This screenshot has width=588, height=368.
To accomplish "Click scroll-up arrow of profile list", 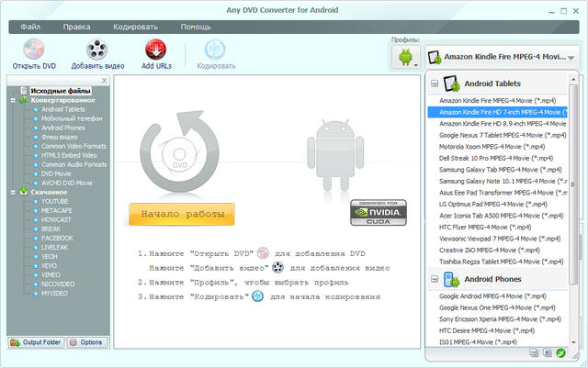I will 573,80.
